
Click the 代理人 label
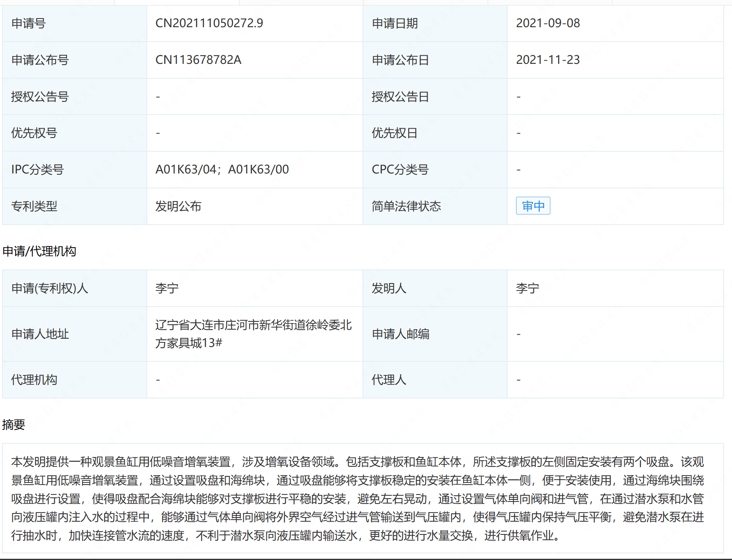(389, 380)
